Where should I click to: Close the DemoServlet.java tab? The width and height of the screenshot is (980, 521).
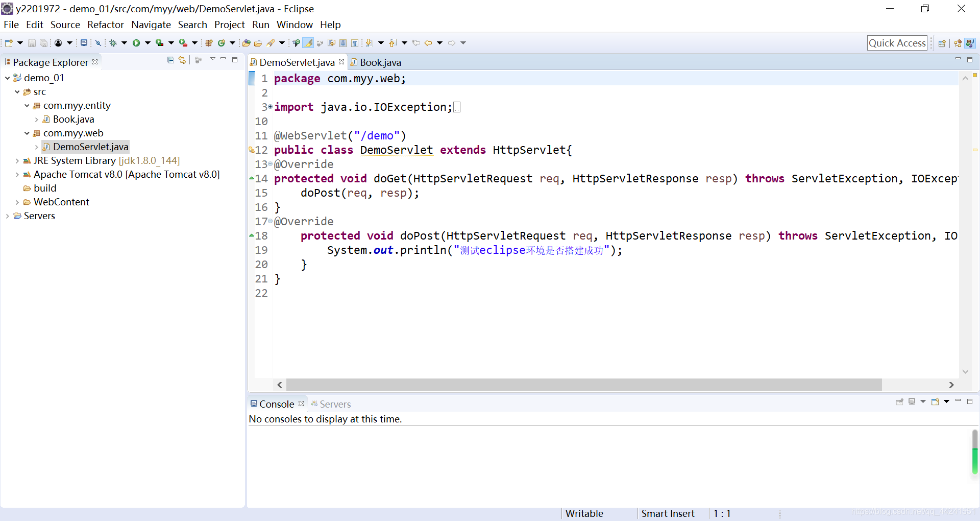[x=341, y=62]
